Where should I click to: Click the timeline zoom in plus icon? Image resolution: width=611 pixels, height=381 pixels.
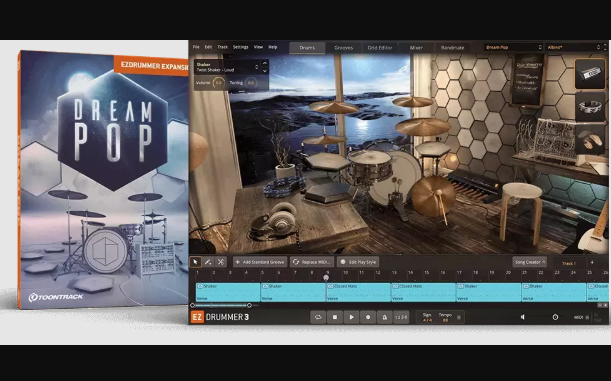click(605, 305)
